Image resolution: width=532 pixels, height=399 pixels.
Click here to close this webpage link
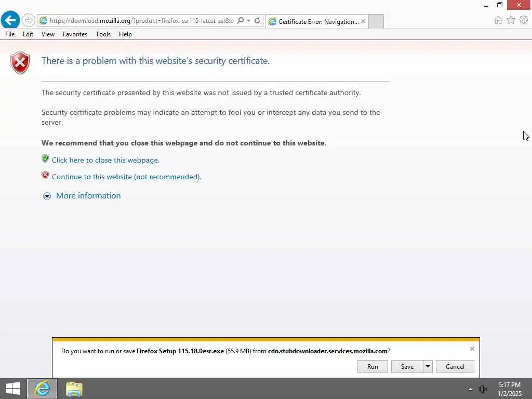pos(105,160)
